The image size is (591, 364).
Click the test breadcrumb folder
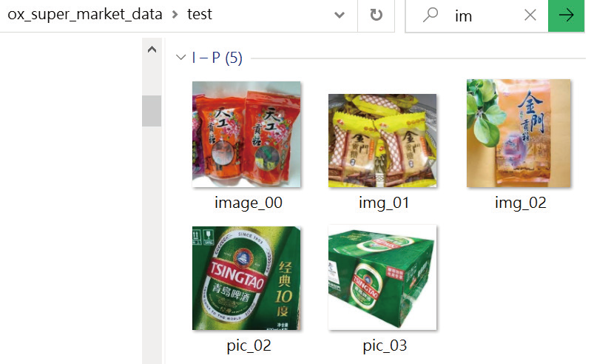pyautogui.click(x=200, y=14)
